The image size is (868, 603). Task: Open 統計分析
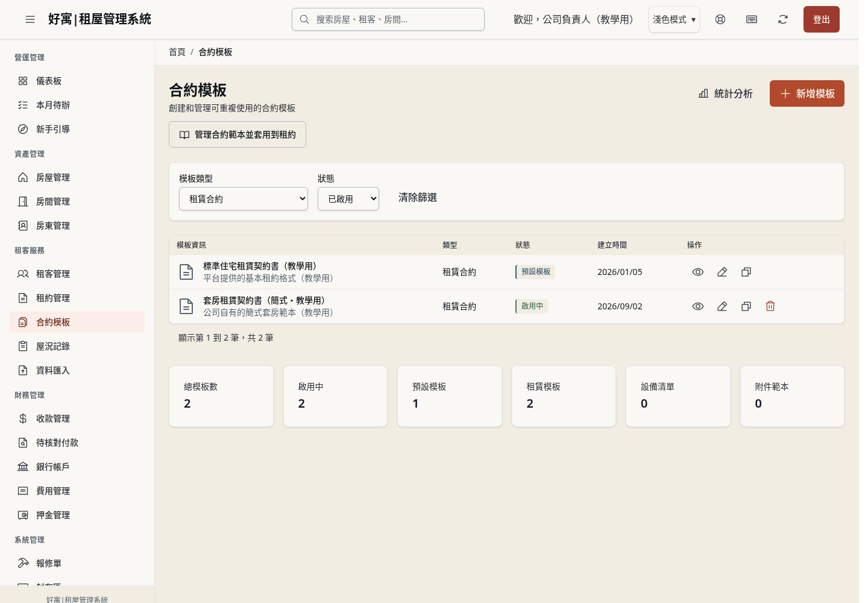[x=726, y=93]
